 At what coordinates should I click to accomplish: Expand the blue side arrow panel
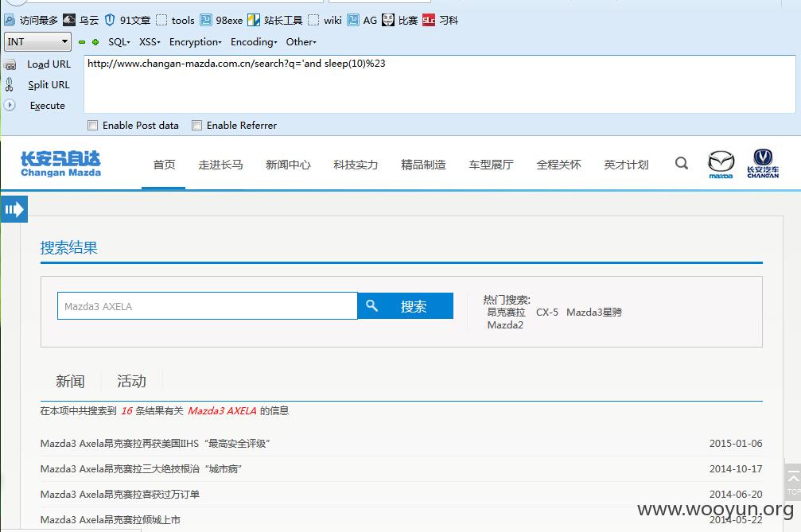pos(14,209)
